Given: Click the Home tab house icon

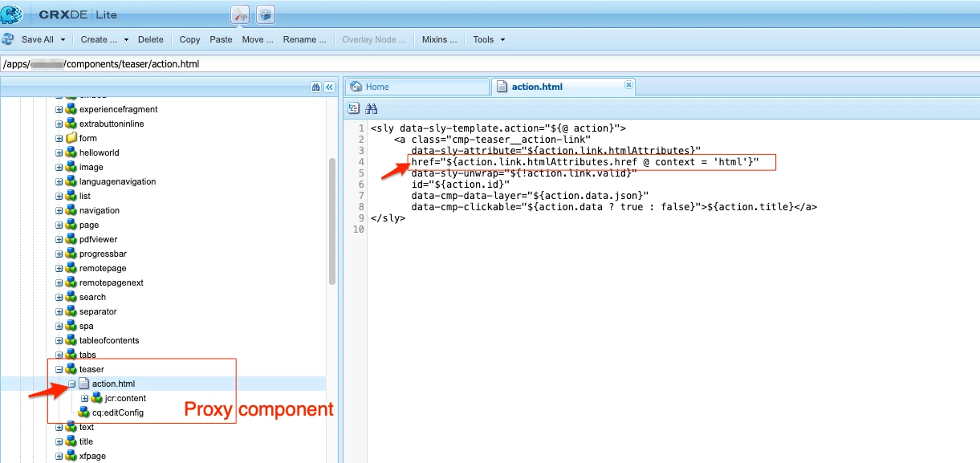Looking at the screenshot, I should 356,87.
